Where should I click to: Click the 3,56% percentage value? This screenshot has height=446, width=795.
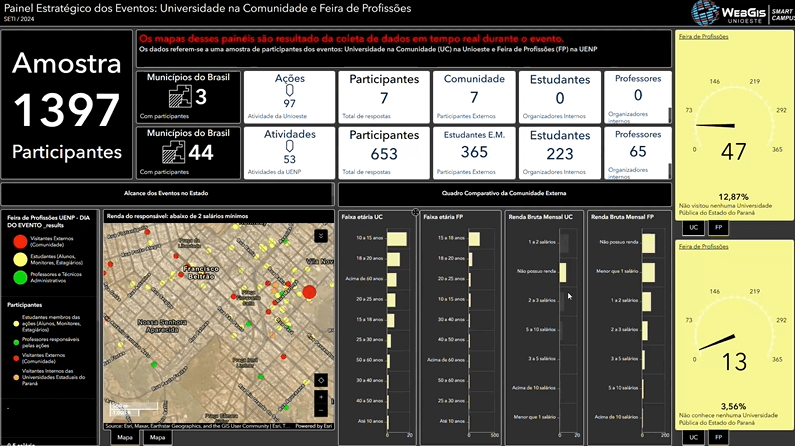733,406
